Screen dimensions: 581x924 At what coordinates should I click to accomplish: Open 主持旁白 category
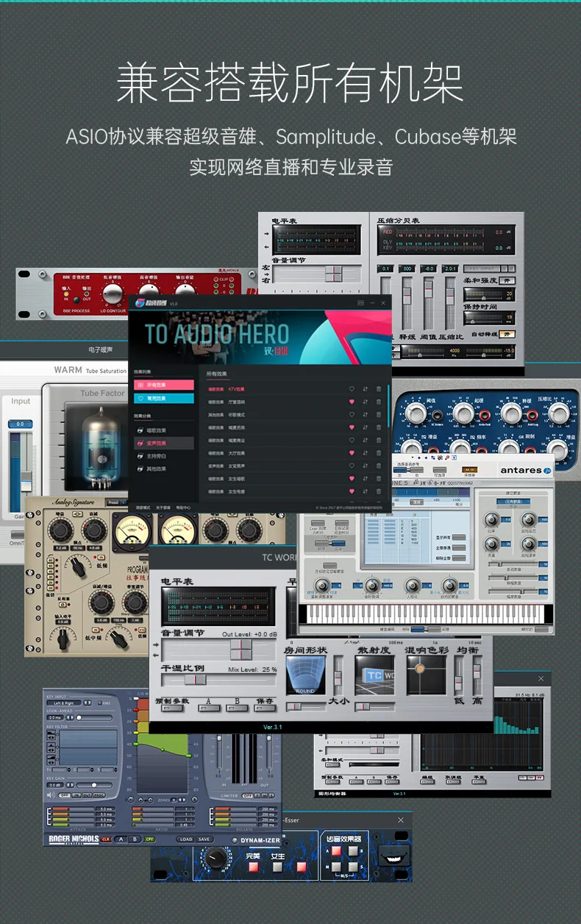pos(163,456)
